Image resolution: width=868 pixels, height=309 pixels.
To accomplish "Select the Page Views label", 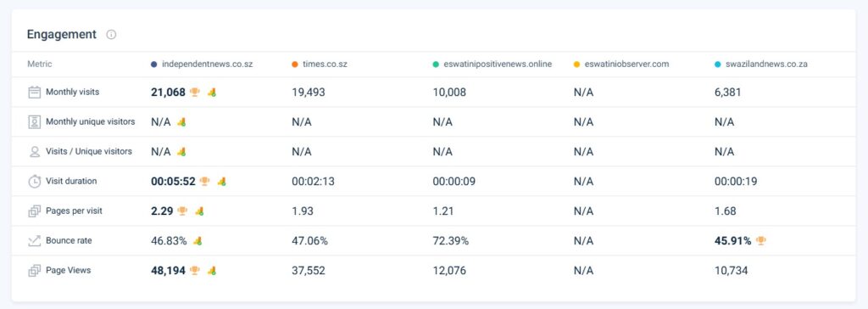I will (69, 271).
